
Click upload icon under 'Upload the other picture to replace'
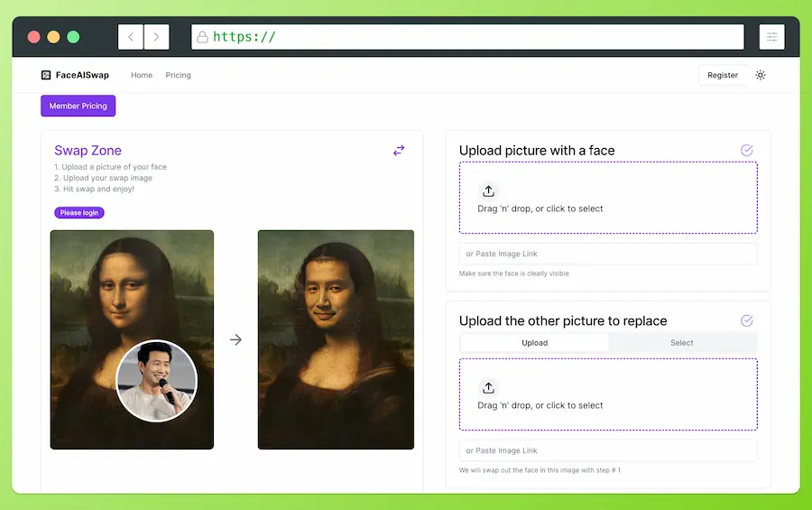pyautogui.click(x=488, y=387)
